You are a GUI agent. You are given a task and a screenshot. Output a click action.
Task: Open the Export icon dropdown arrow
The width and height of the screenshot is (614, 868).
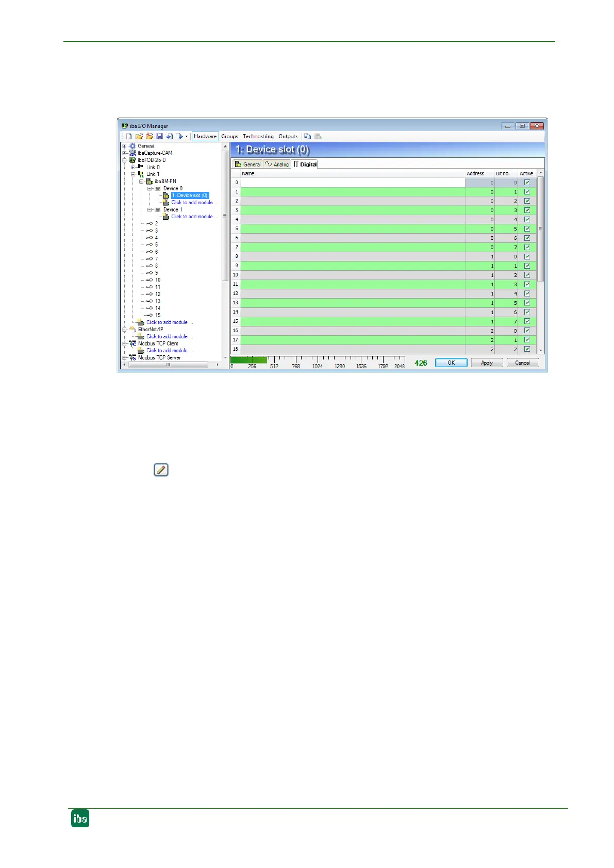(187, 137)
